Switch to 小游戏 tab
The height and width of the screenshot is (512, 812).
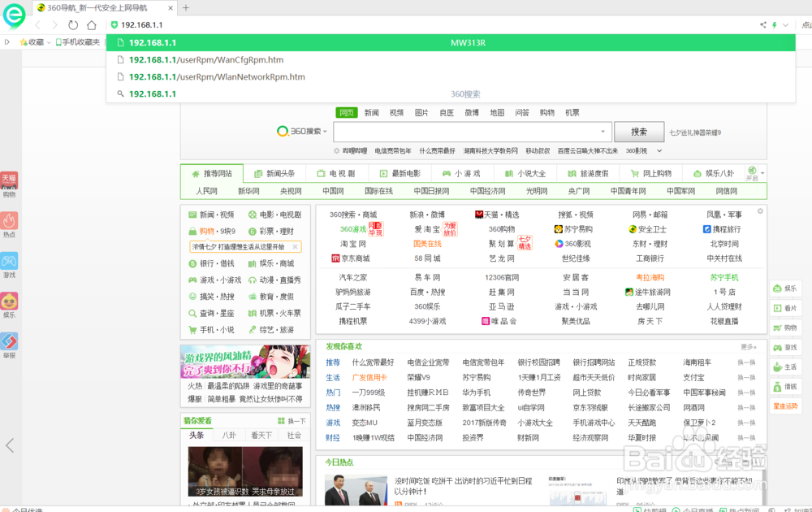(x=462, y=174)
